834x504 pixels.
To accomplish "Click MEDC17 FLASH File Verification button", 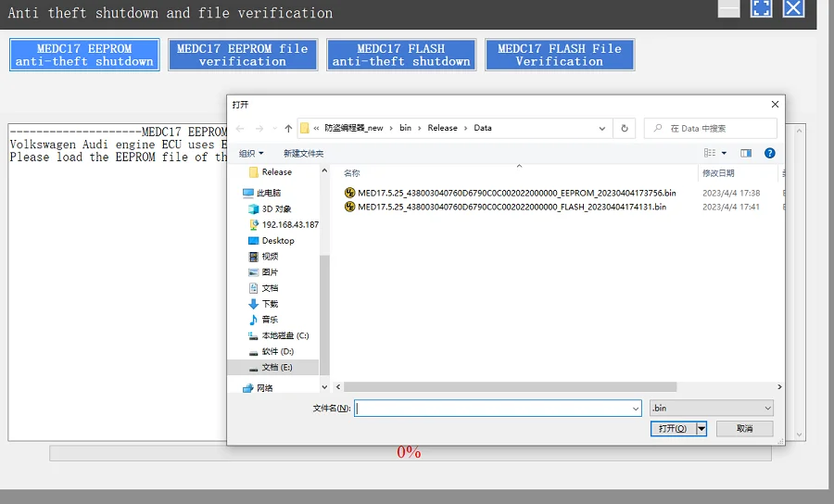I will point(560,55).
